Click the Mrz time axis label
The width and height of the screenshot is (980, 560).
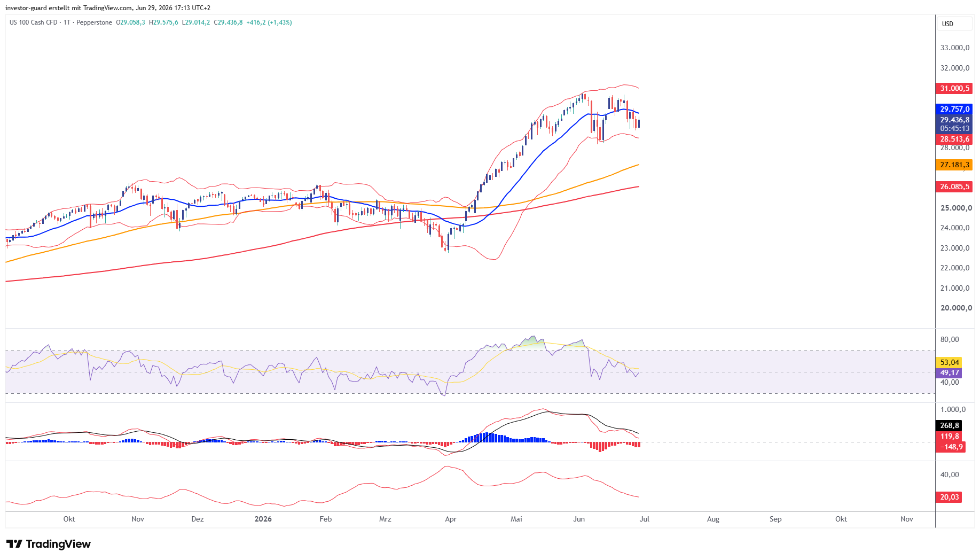pyautogui.click(x=385, y=519)
